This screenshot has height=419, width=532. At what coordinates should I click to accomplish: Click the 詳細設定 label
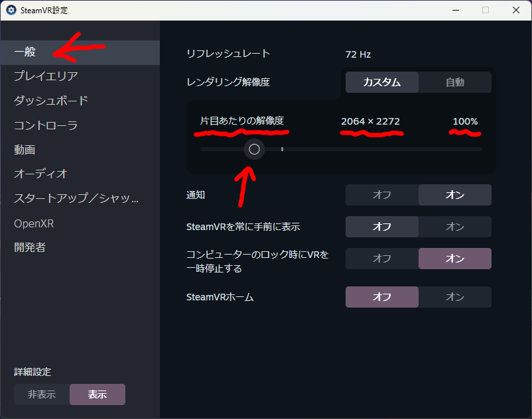(33, 372)
